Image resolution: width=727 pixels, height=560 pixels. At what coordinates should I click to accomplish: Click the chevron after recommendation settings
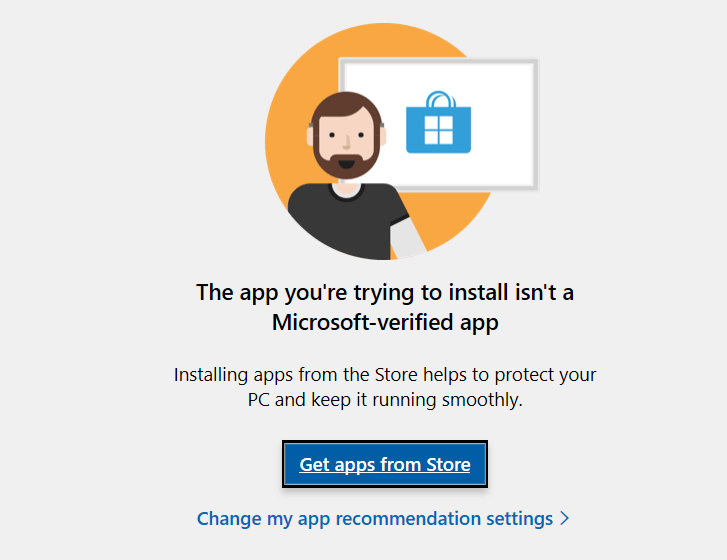point(565,519)
